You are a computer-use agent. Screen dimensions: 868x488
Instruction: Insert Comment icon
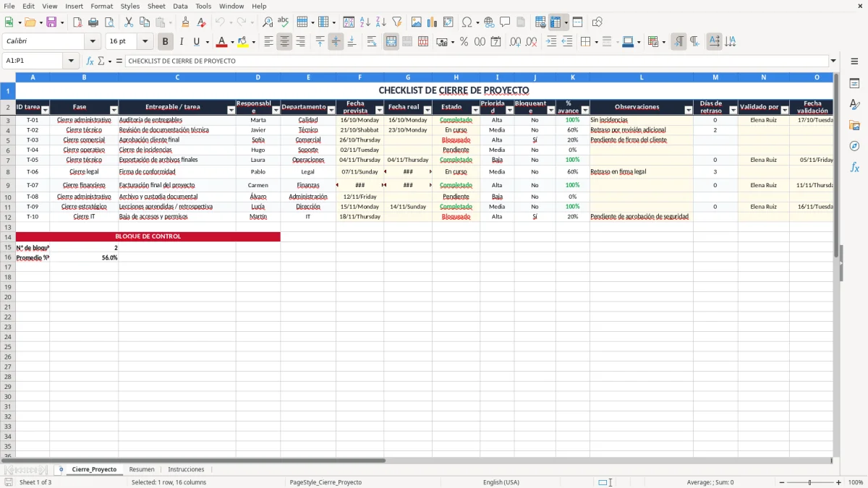pos(505,22)
